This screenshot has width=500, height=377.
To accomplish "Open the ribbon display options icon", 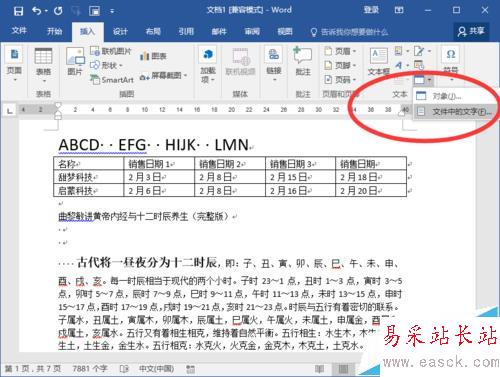I will coord(399,10).
